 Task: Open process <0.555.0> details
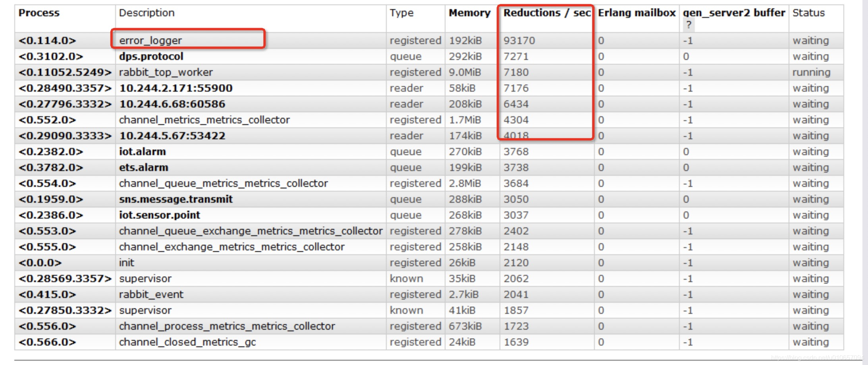pos(47,247)
